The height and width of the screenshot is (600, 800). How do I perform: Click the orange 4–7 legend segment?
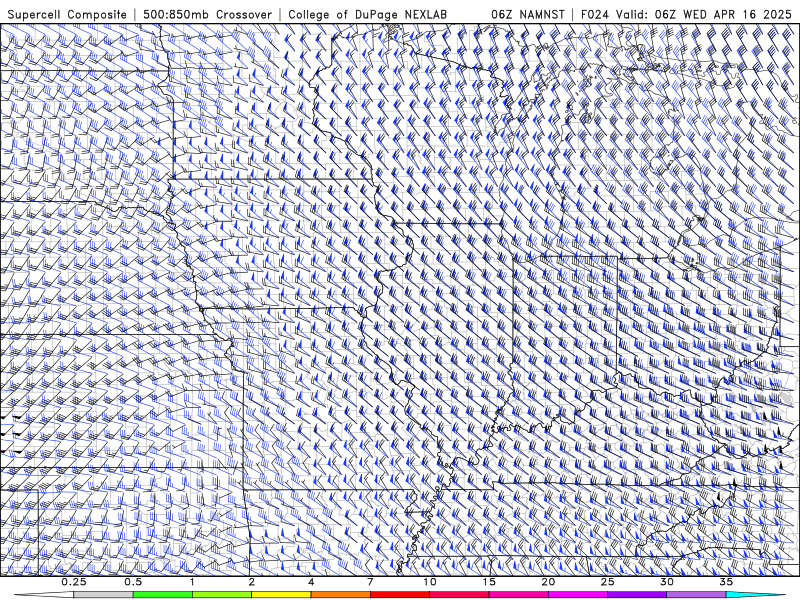point(340,595)
